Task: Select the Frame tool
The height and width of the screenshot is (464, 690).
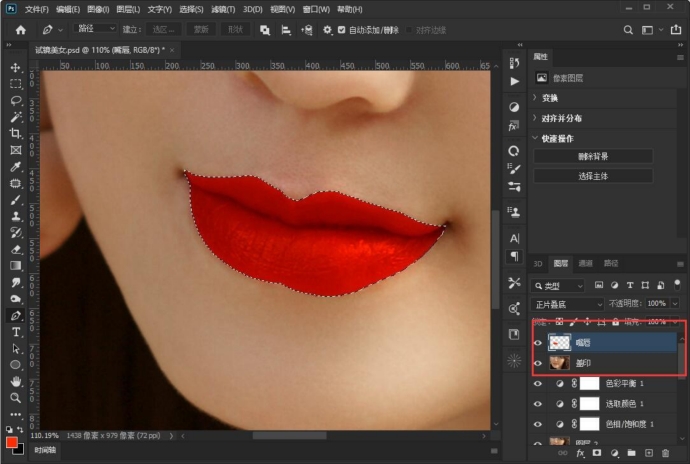Action: click(x=16, y=150)
